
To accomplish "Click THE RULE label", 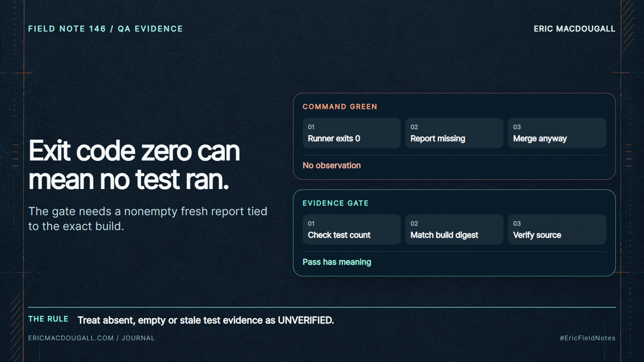I will point(48,319).
